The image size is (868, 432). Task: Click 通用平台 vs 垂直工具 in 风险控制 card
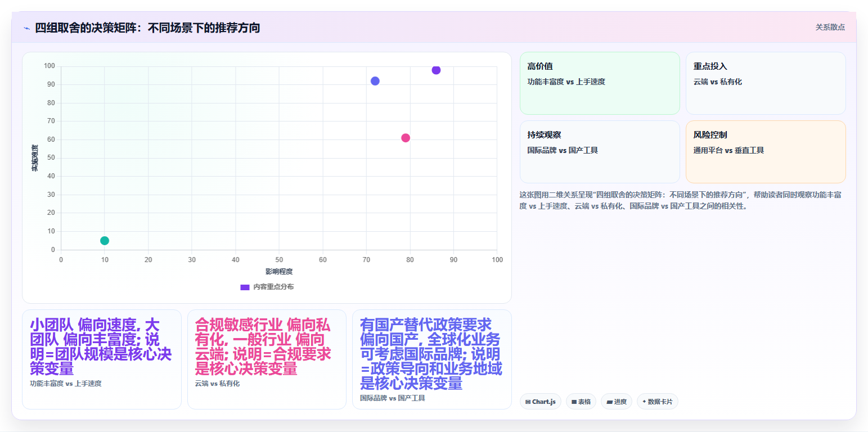pos(729,150)
